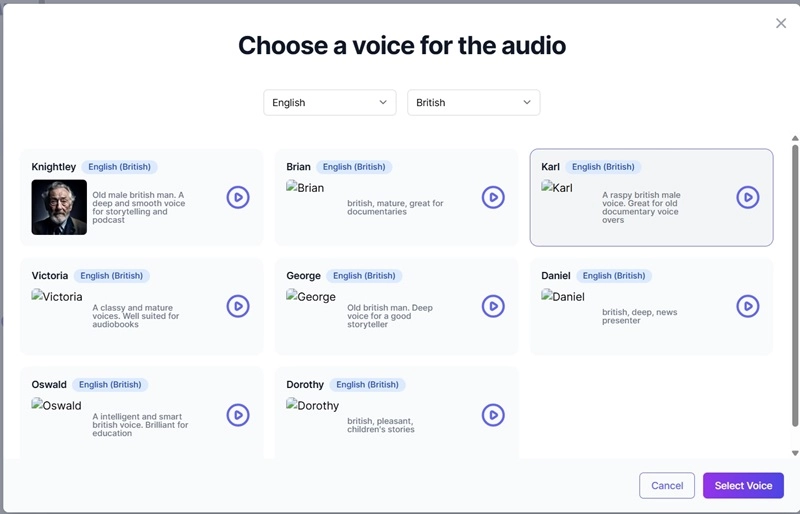Screen dimensions: 800x514
Task: Click the scrollbar down arrow
Action: pyautogui.click(x=795, y=453)
